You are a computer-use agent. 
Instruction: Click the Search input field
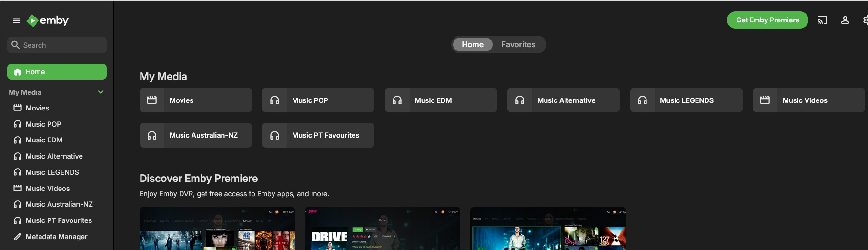coord(57,45)
